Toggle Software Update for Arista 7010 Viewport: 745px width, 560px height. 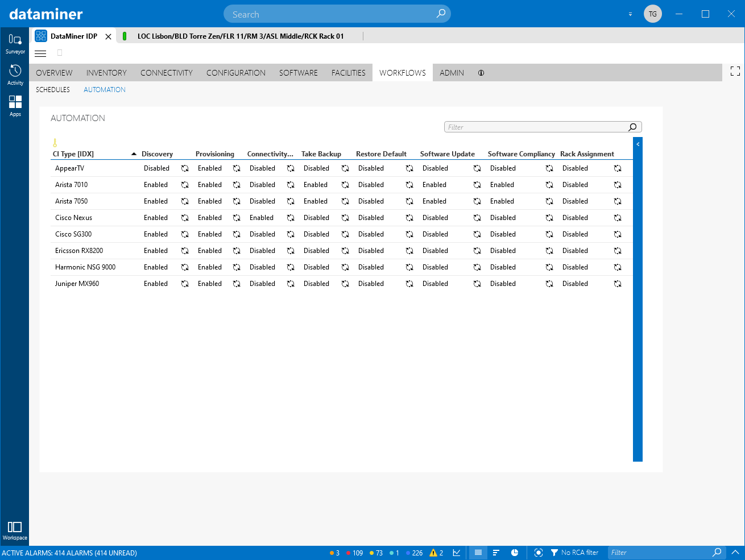click(477, 185)
